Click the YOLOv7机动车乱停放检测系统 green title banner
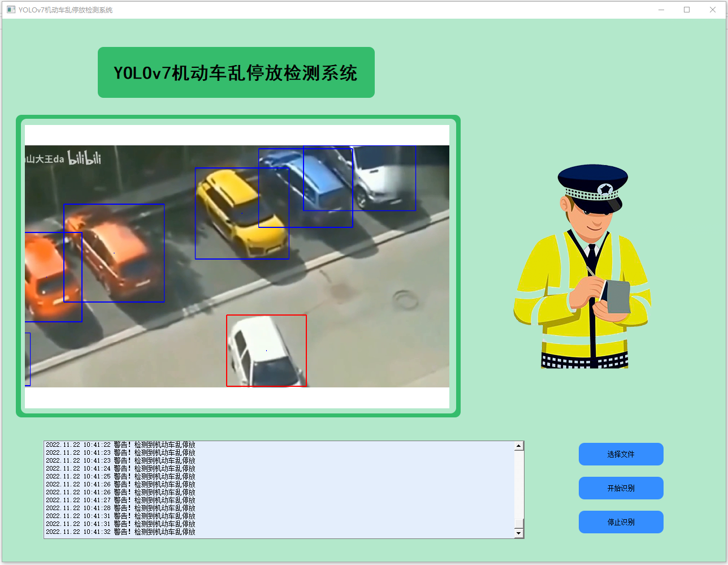 pyautogui.click(x=236, y=72)
